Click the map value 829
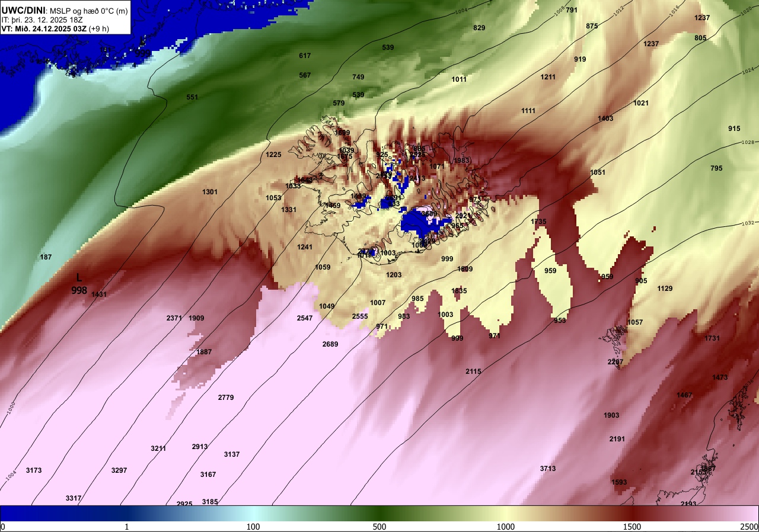 [479, 28]
